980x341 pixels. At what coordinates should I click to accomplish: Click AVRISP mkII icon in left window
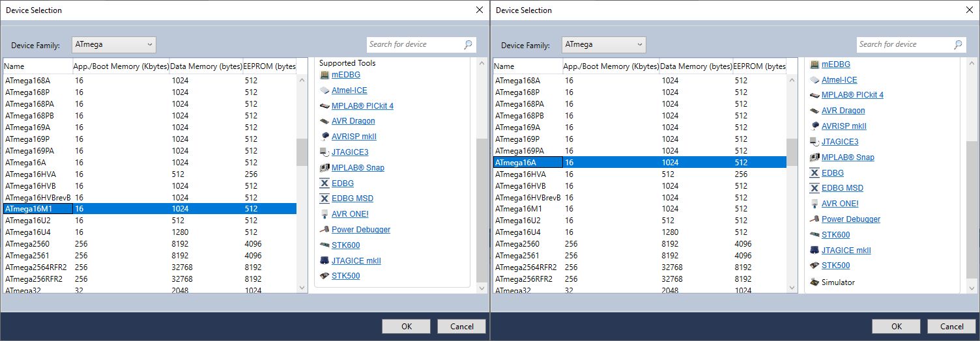click(324, 137)
